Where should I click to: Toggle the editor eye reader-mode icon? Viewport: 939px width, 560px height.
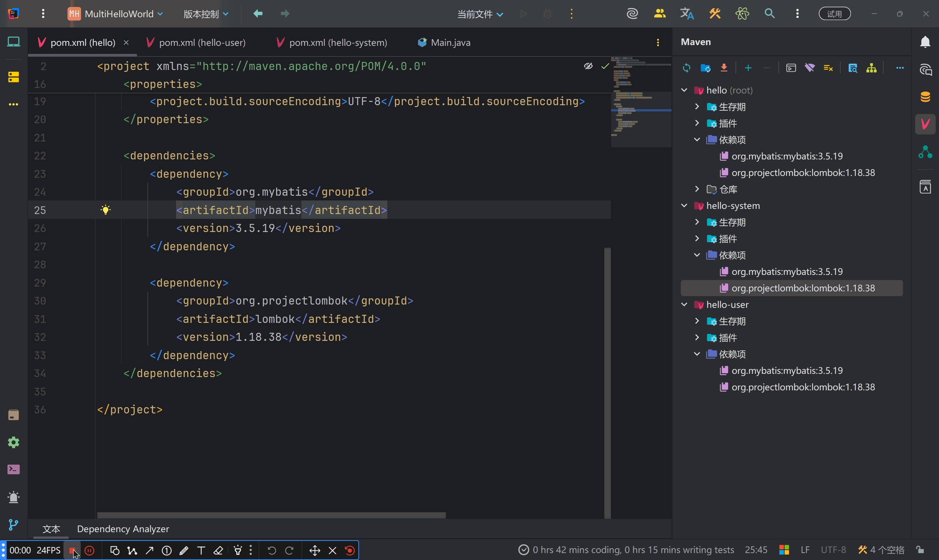[588, 66]
